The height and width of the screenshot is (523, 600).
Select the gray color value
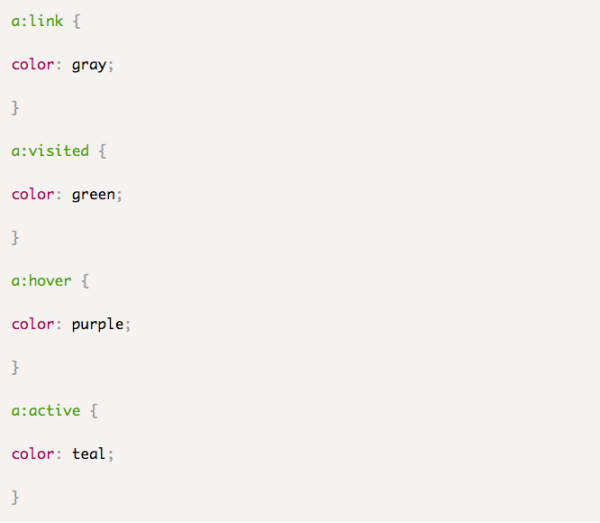89,64
